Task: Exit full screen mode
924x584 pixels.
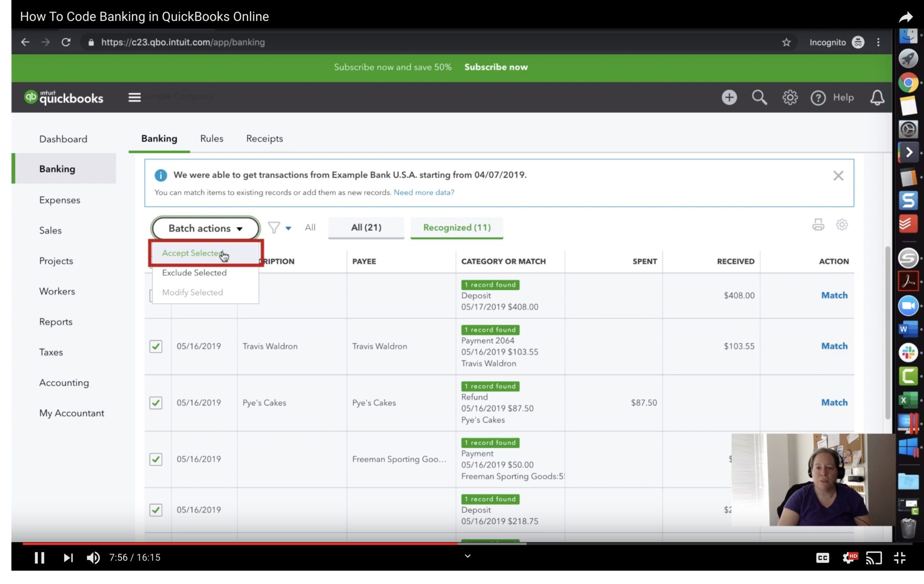Action: (900, 558)
